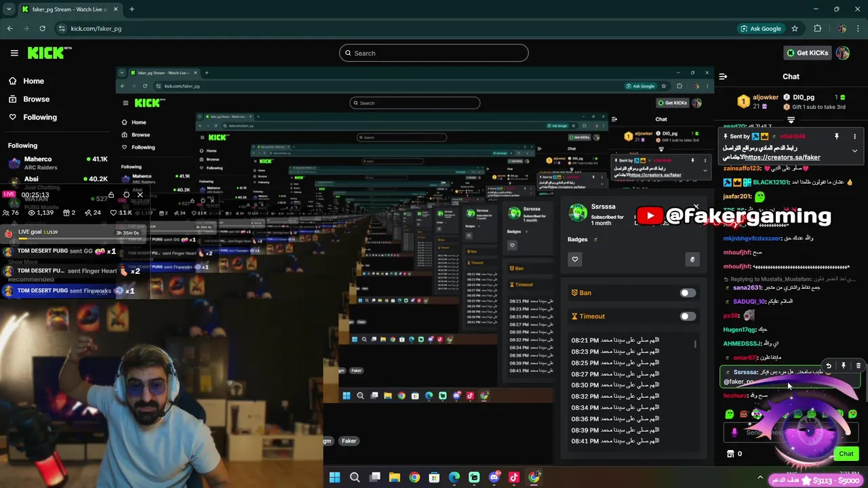Close the Ssrsssa user card
Image resolution: width=868 pixels, height=488 pixels.
tap(696, 206)
